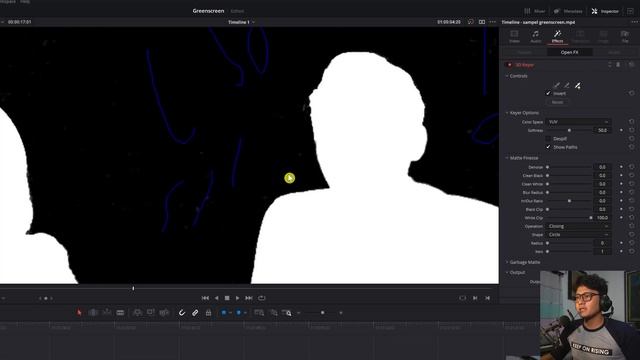Click the Reset button under Invert

click(x=558, y=102)
